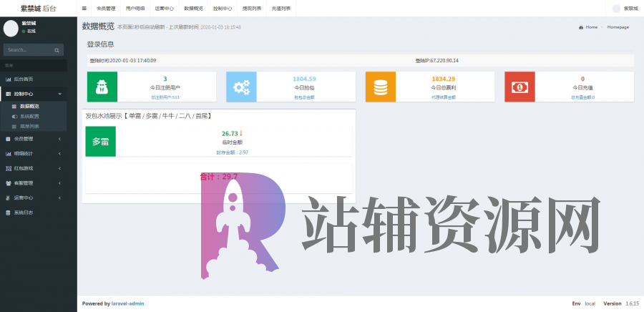The image size is (644, 312).
Task: Expand the 运营中心 sidebar chevron
Action: (60, 198)
